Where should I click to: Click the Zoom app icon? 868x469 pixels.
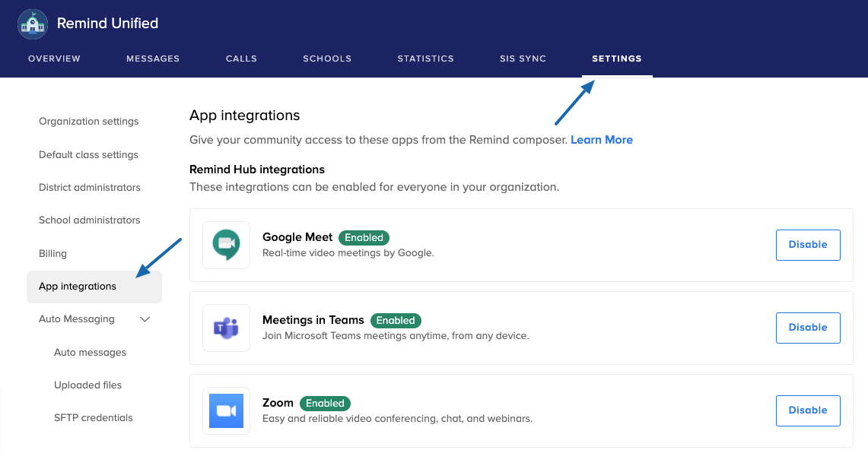(x=226, y=410)
